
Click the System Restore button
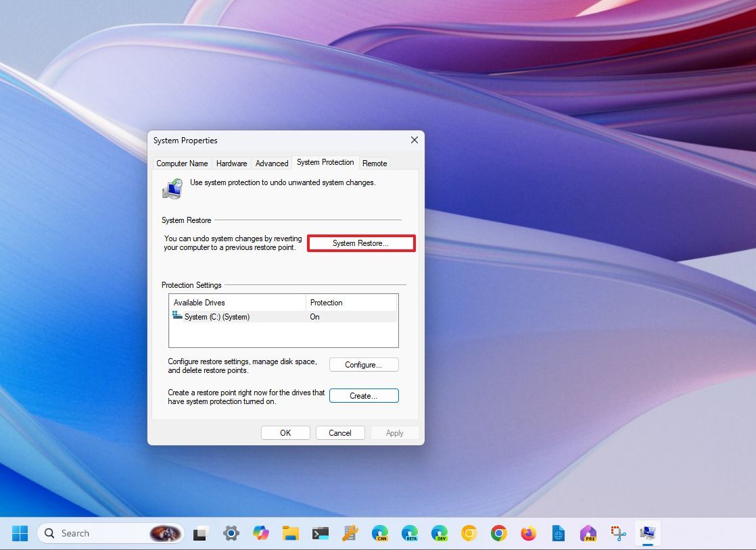(361, 243)
